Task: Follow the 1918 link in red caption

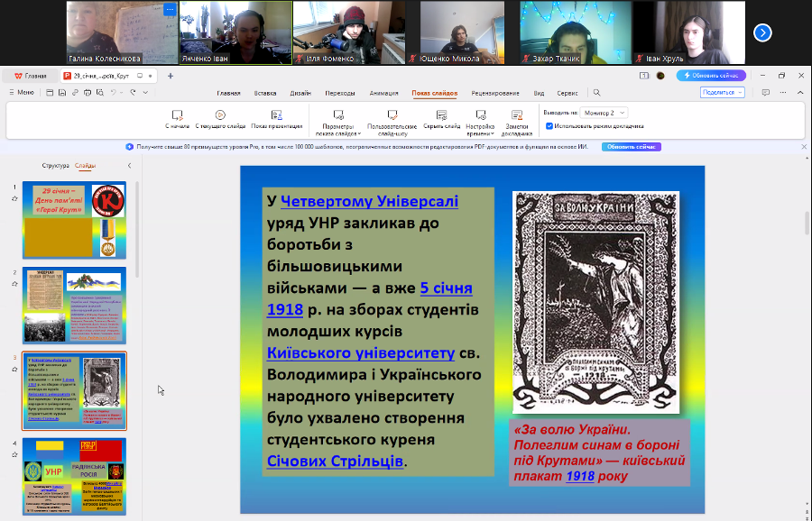Action: click(x=580, y=476)
